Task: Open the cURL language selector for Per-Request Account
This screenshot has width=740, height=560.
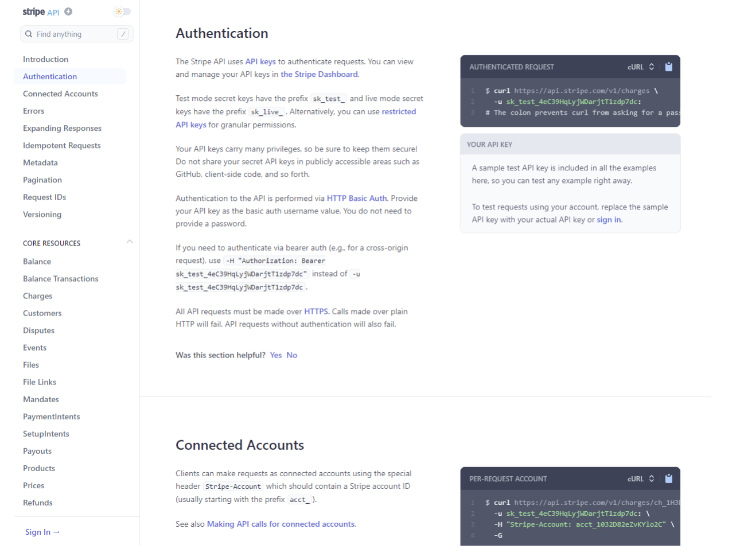Action: (641, 479)
